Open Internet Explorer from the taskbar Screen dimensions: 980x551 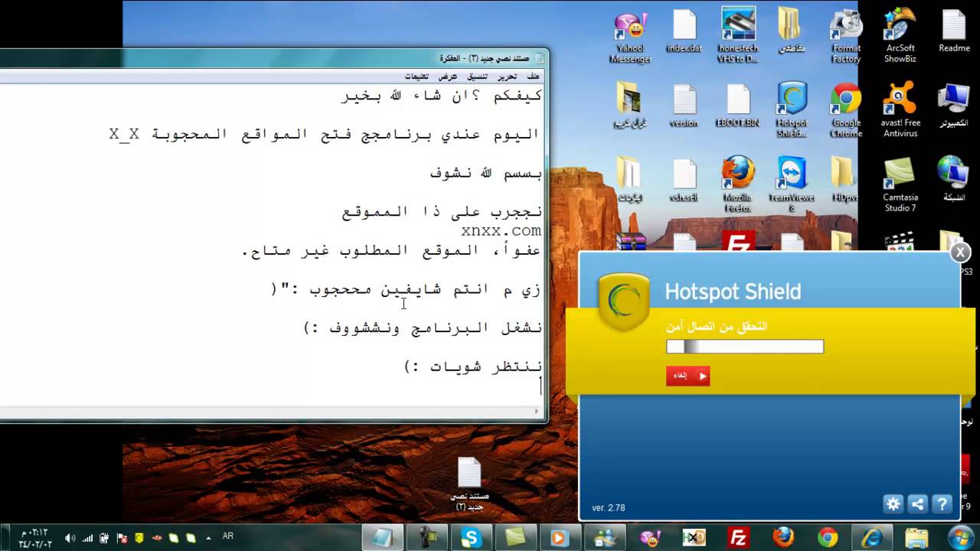872,538
